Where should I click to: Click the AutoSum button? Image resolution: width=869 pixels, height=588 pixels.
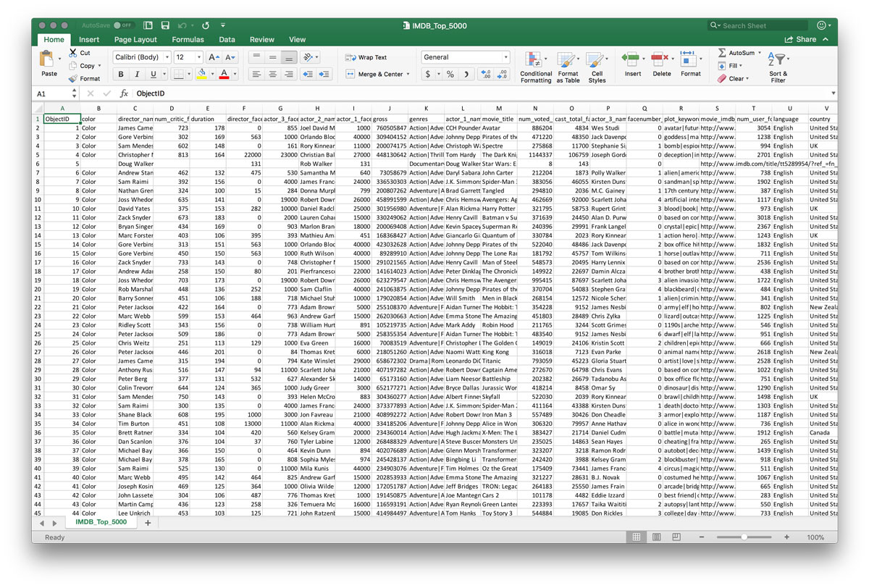click(736, 53)
